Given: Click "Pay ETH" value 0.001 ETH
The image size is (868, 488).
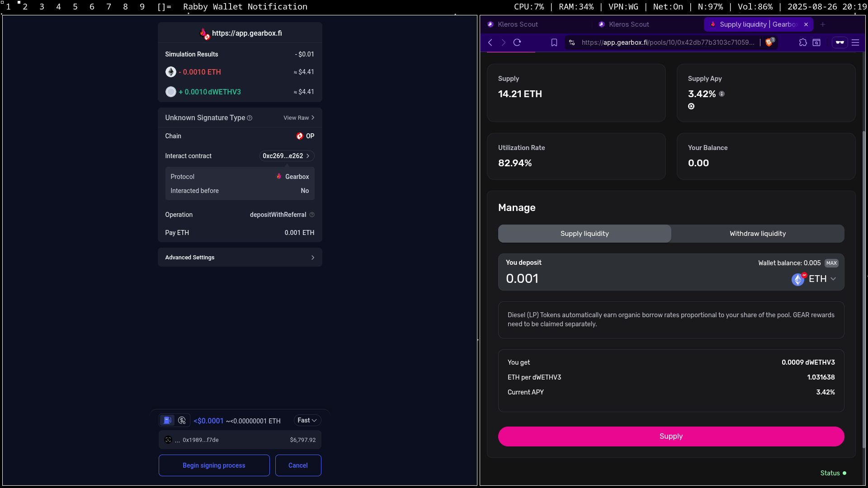Looking at the screenshot, I should point(299,233).
